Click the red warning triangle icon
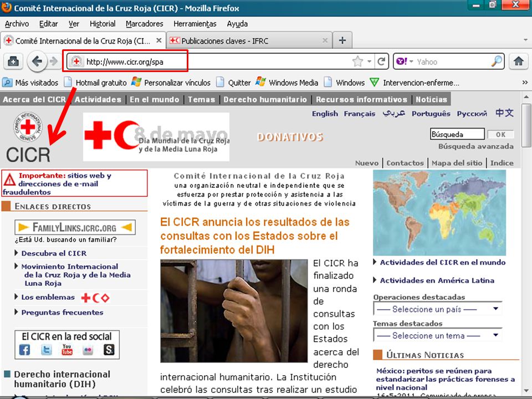Screen dimensions: 532x399 tap(9, 180)
